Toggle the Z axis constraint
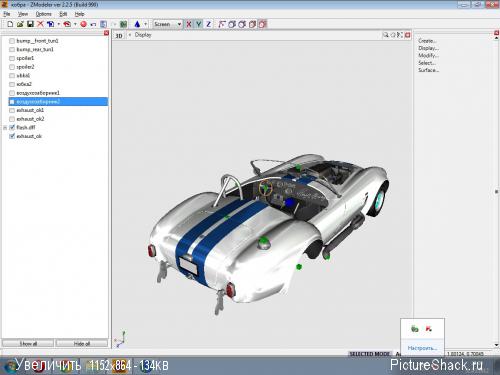Screen dimensions: 500x375 (x=209, y=24)
